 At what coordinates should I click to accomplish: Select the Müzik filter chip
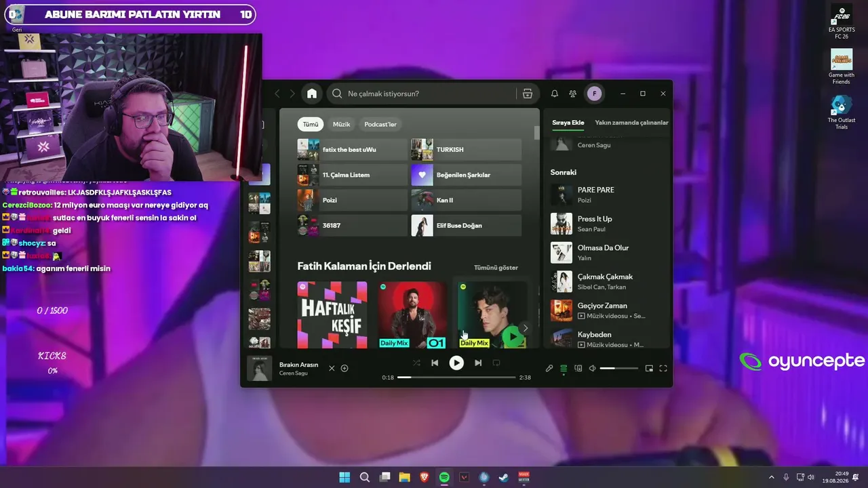click(342, 125)
